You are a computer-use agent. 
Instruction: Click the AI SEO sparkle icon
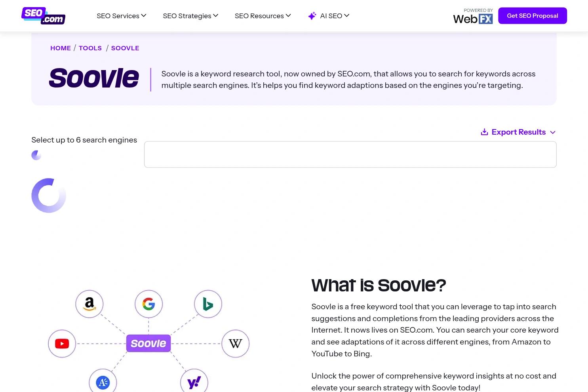pos(312,16)
